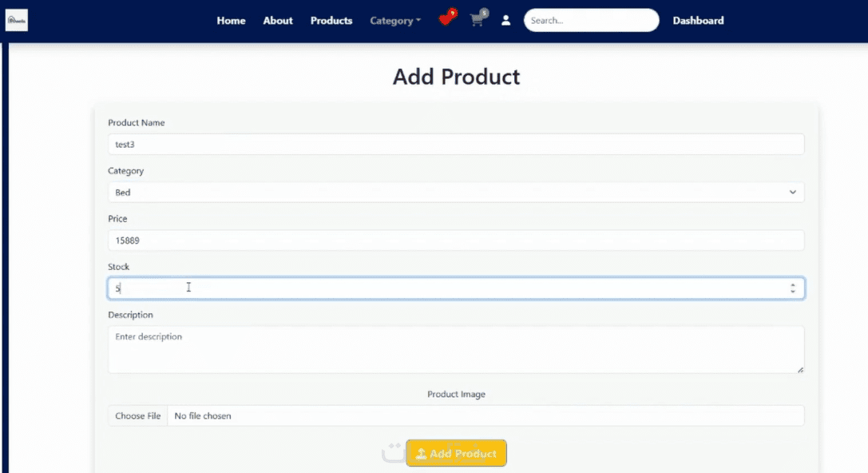Viewport: 868px width, 473px height.
Task: Click into the Price input field
Action: point(456,240)
